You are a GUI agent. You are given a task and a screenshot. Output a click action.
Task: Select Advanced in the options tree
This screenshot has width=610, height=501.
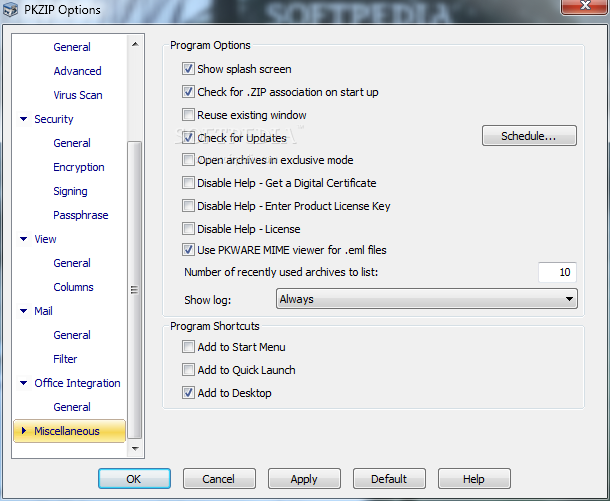click(x=77, y=71)
